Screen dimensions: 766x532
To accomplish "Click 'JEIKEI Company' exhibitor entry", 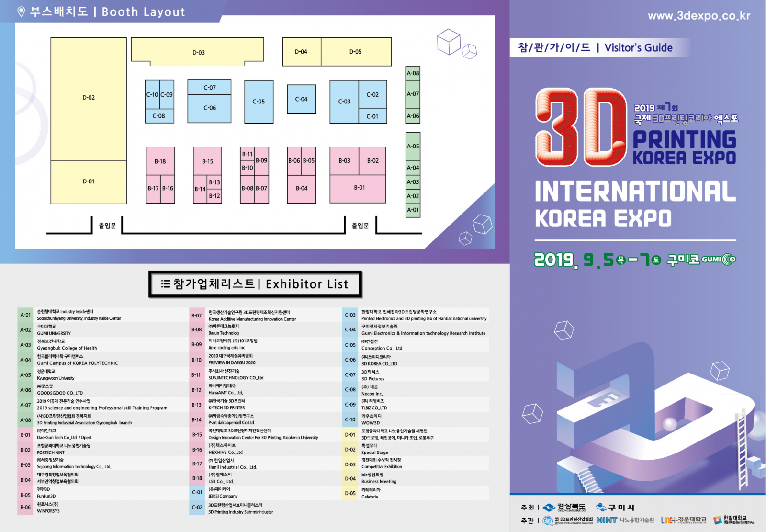I will [x=223, y=497].
